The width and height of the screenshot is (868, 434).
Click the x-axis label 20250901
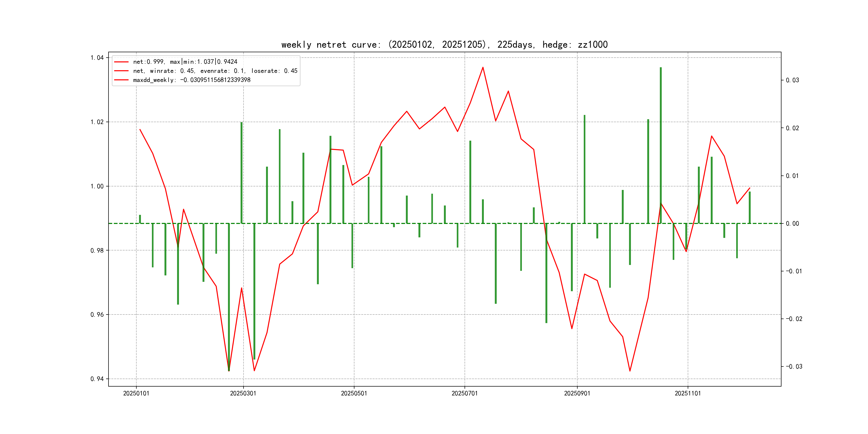(x=577, y=393)
